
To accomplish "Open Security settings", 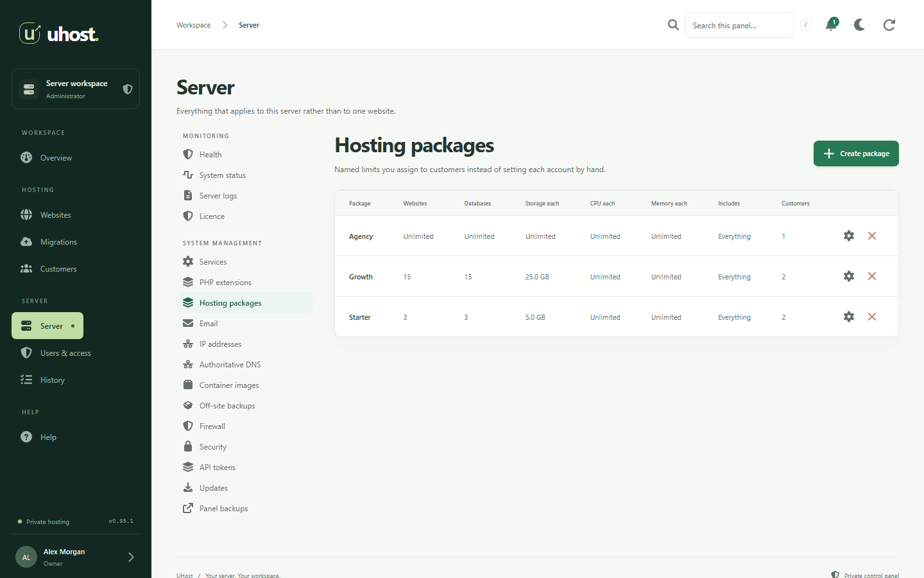I will pos(245,447).
